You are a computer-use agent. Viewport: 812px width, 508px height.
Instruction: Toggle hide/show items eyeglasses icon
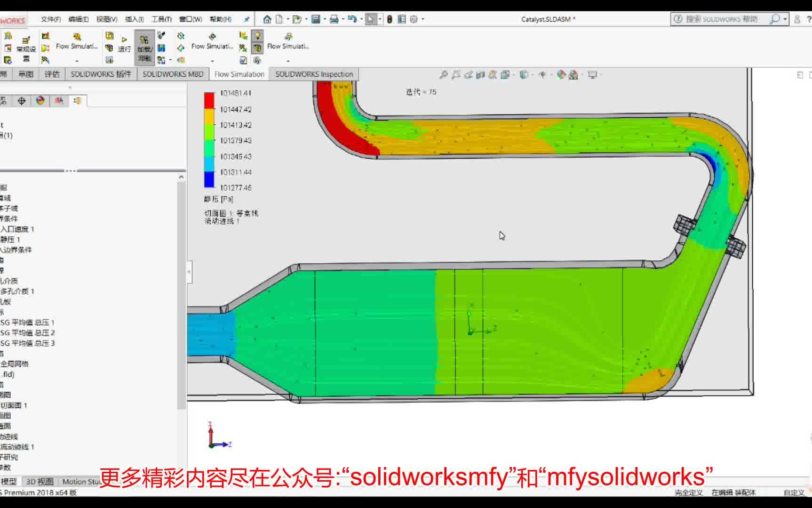tap(542, 74)
